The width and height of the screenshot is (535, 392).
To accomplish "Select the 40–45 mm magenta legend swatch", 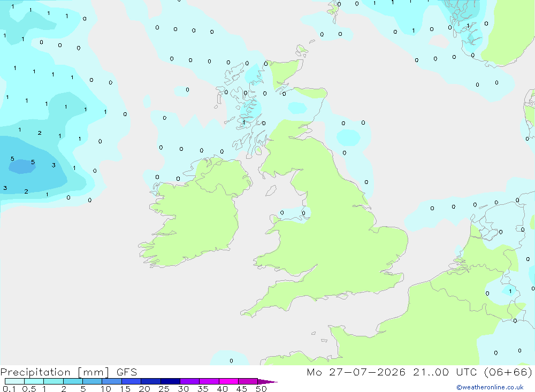I will [x=228, y=381].
